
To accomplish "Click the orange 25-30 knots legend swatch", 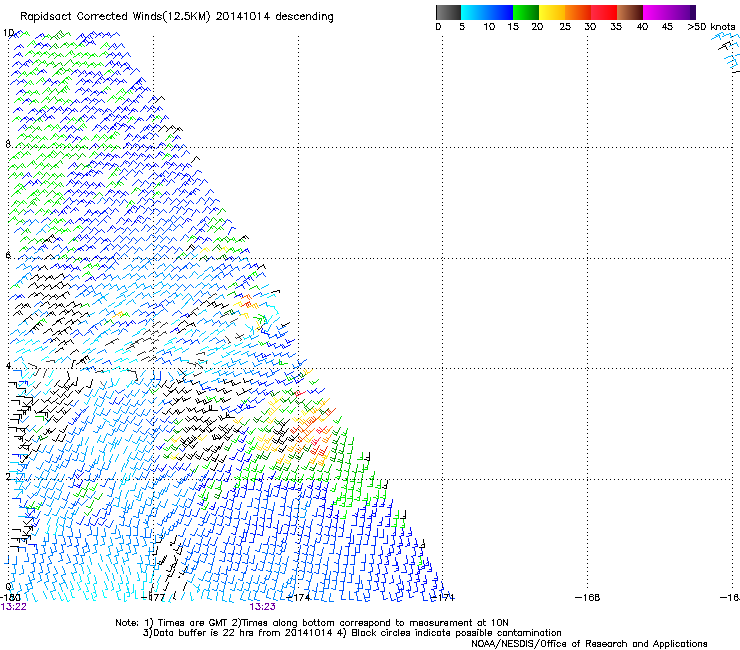I will coord(578,12).
